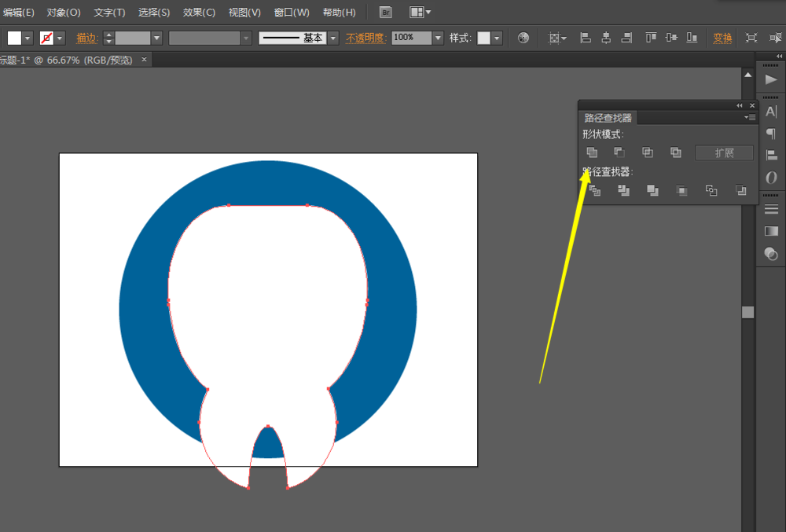The image size is (786, 532).
Task: Click the Exclude shape mode icon
Action: click(x=676, y=152)
